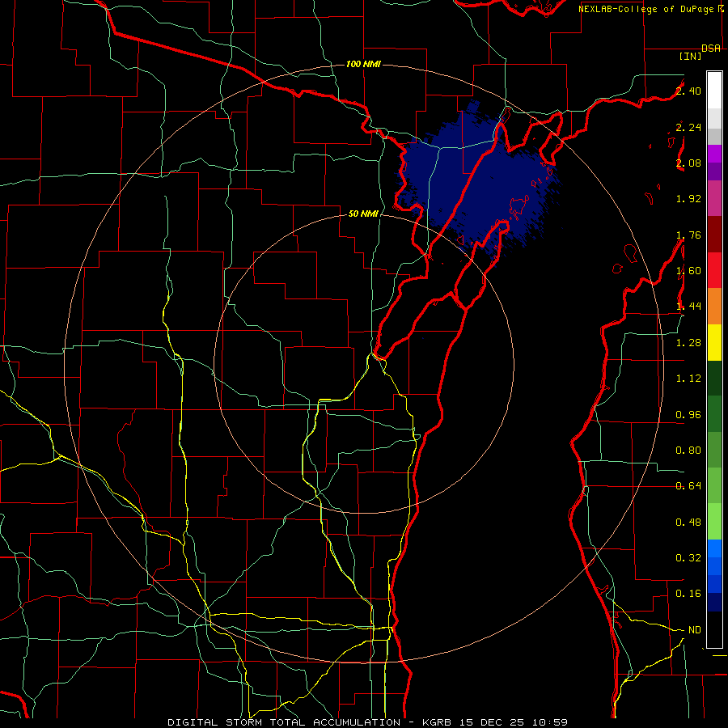
Task: Click the 2.40 legend value
Action: [688, 91]
